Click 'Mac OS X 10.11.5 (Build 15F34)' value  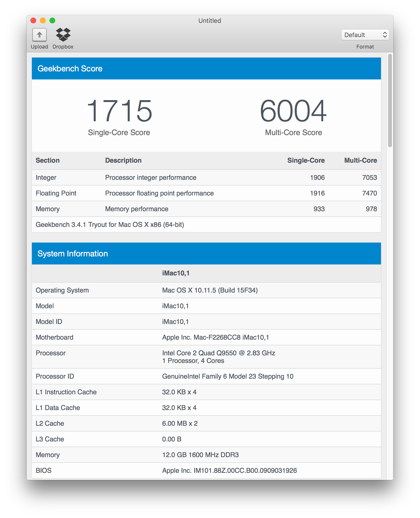pyautogui.click(x=210, y=290)
